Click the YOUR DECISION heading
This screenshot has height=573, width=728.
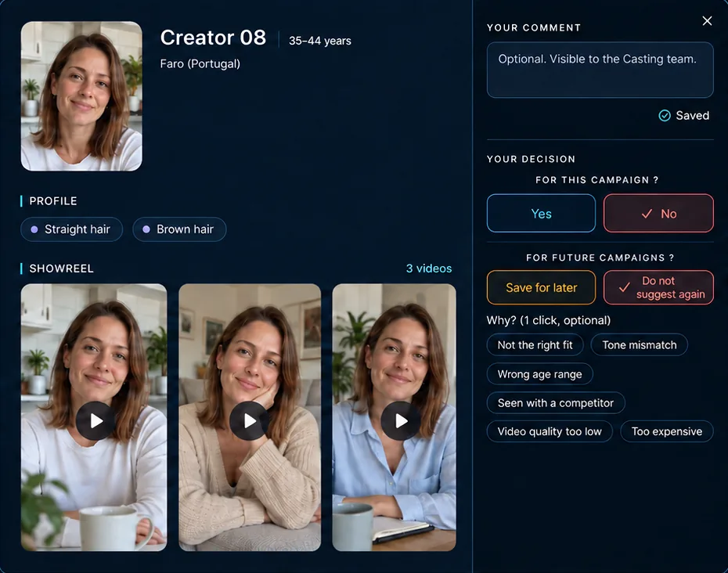(532, 159)
